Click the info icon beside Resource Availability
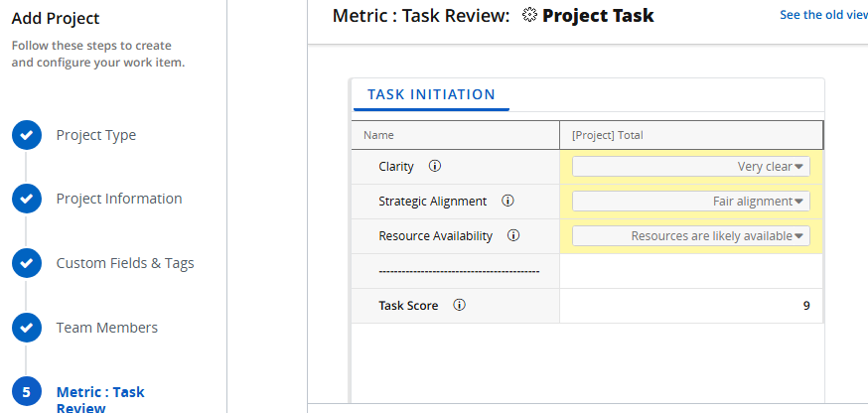This screenshot has width=868, height=413. click(513, 236)
